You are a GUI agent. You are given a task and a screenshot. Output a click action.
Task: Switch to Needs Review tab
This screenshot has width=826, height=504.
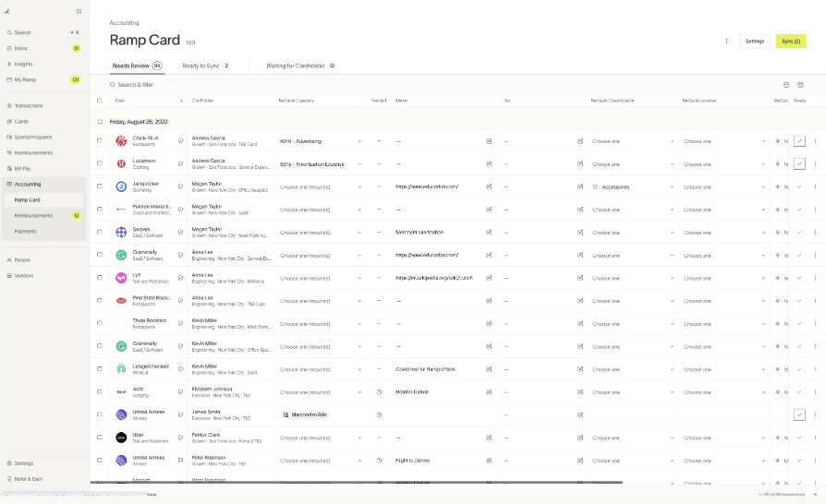point(137,66)
